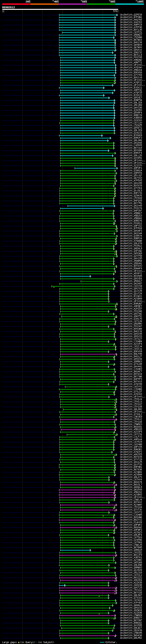Click the short cyan bar for UniRef100_Q9FUF1
The width and height of the screenshot is (146, 644).
click(x=96, y=168)
